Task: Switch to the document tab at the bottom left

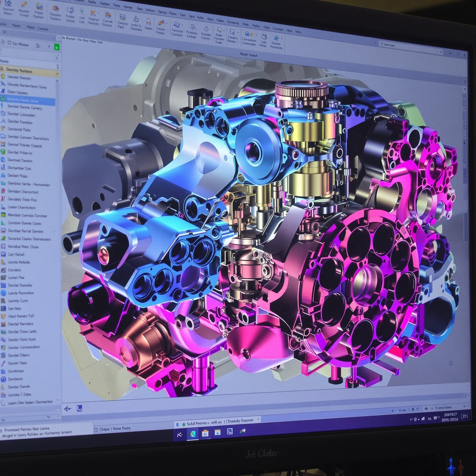Action: (113, 428)
